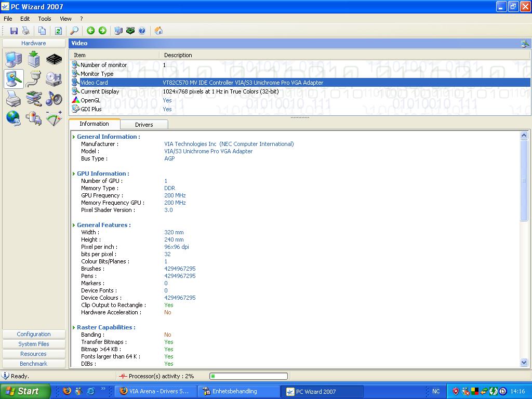Go forward with the green right arrow
This screenshot has height=399, width=532.
pos(102,31)
